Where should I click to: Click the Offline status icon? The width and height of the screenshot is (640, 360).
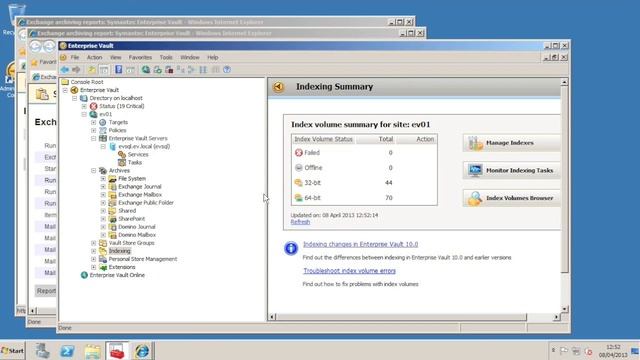(x=299, y=167)
